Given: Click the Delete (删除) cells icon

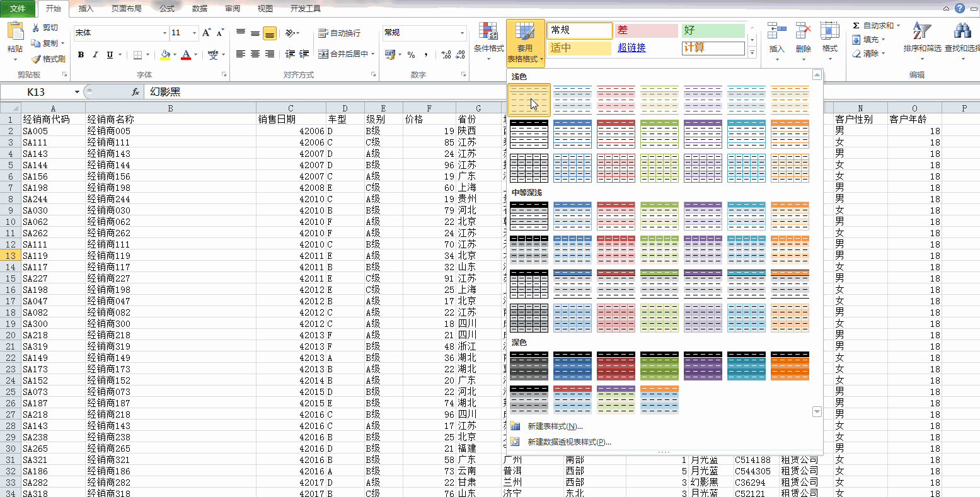Looking at the screenshot, I should 804,30.
